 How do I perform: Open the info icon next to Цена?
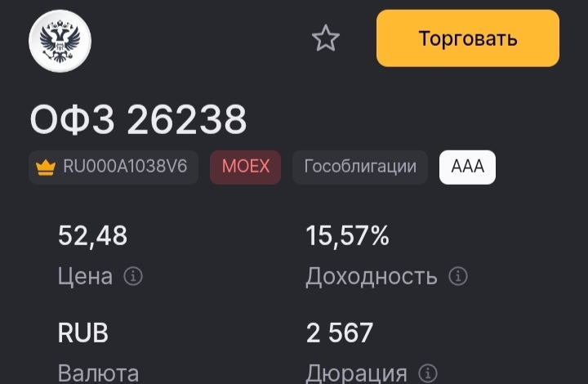click(132, 276)
